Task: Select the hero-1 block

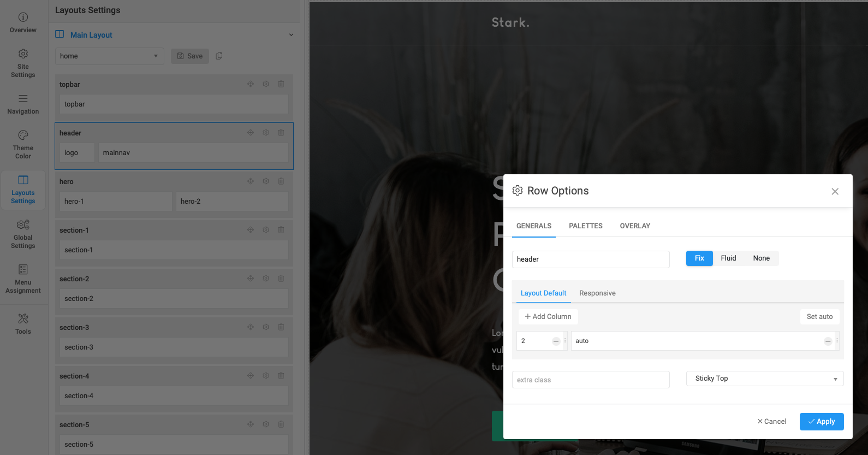Action: click(116, 202)
